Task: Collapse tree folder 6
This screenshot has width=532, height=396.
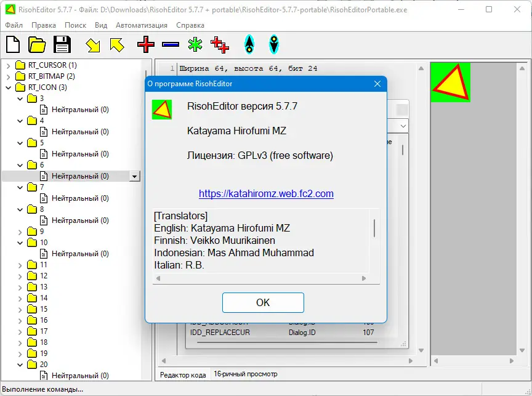Action: (20, 165)
